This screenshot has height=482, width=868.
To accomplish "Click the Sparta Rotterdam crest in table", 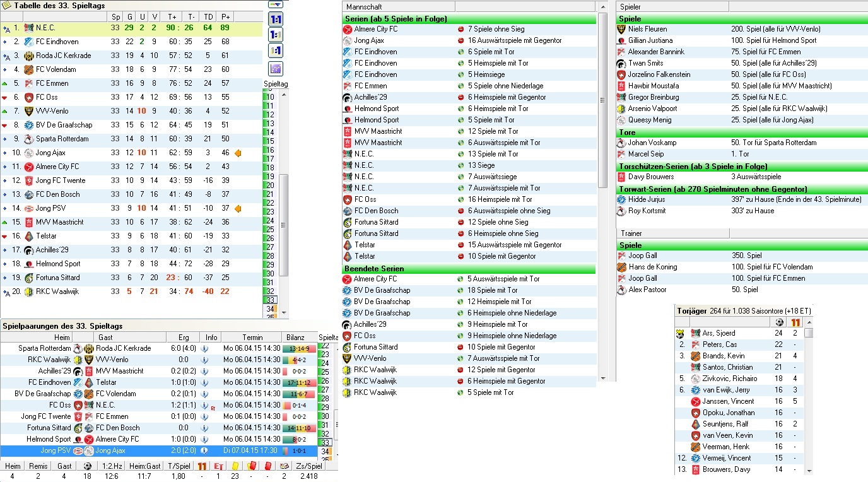I will [x=29, y=139].
